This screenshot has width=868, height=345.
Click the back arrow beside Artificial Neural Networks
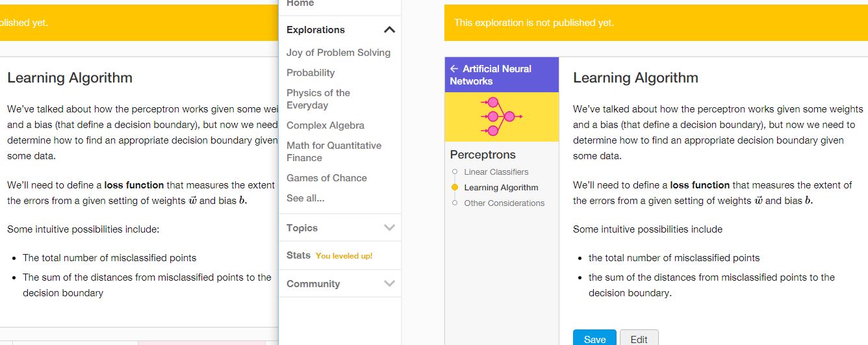(x=454, y=68)
